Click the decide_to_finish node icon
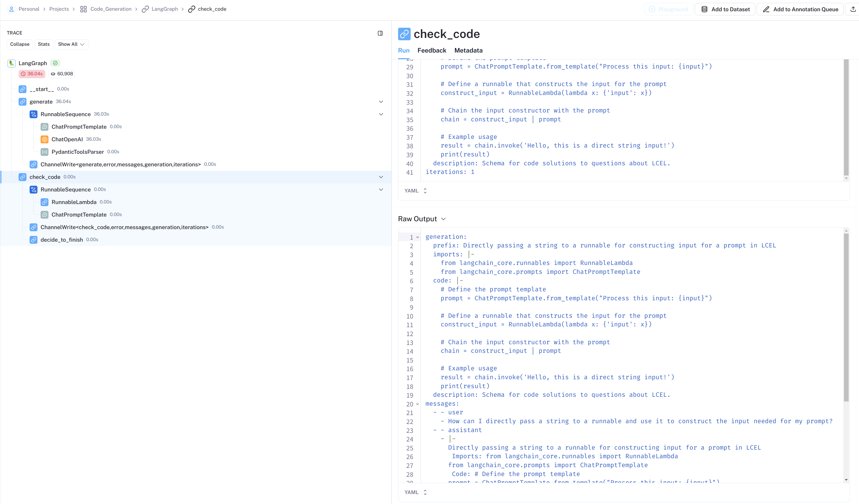The image size is (859, 504). [x=34, y=240]
